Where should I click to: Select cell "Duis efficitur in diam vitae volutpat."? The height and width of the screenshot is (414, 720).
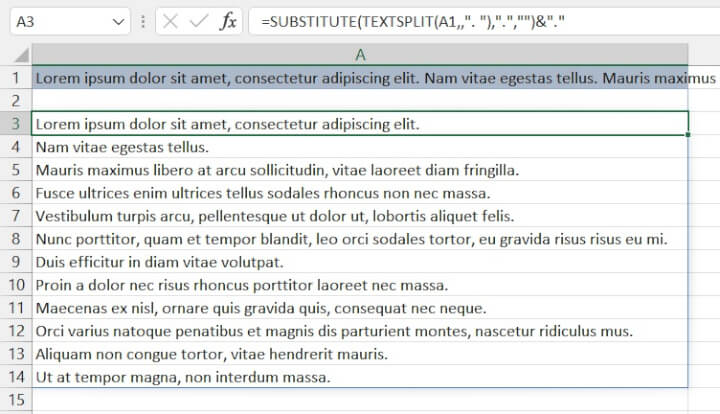tap(160, 262)
